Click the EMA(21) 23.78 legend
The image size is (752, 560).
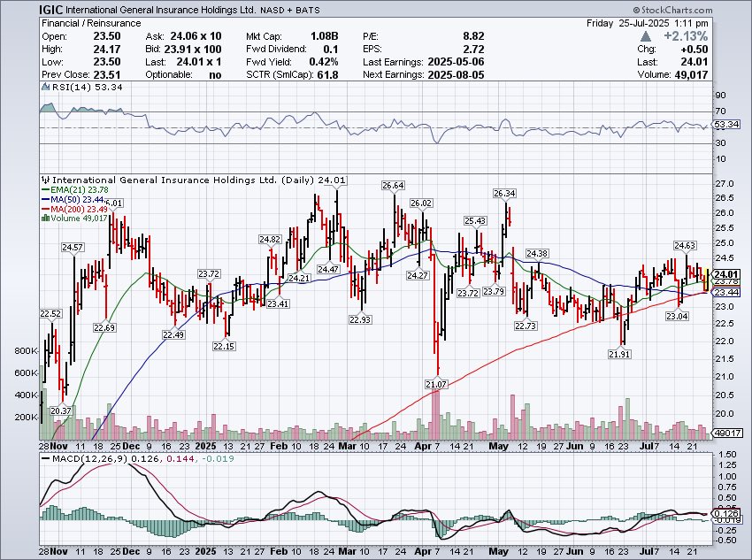coord(75,190)
